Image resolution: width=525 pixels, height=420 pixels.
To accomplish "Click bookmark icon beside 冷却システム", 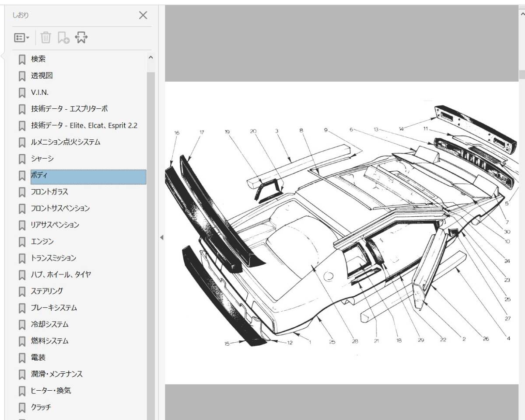I will pos(22,325).
